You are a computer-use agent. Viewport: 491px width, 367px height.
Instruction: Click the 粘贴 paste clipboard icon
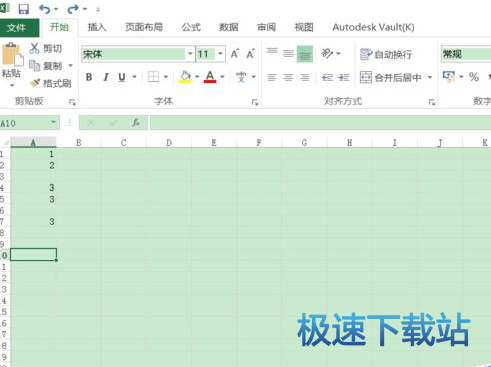coord(12,54)
